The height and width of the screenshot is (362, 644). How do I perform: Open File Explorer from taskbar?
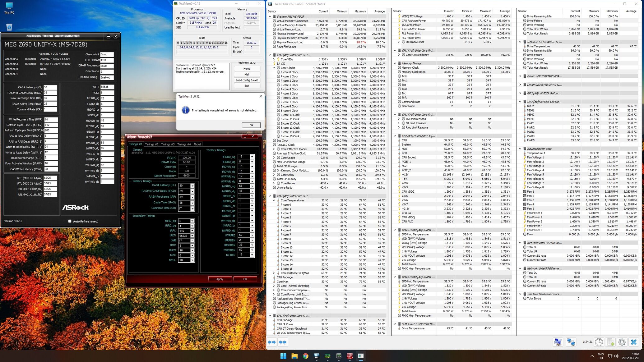pos(294,356)
